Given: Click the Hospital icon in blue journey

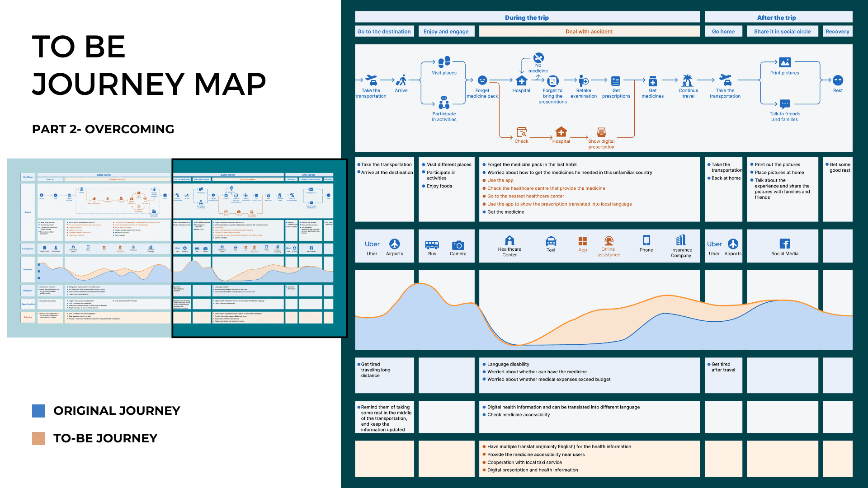Looking at the screenshot, I should pyautogui.click(x=521, y=80).
